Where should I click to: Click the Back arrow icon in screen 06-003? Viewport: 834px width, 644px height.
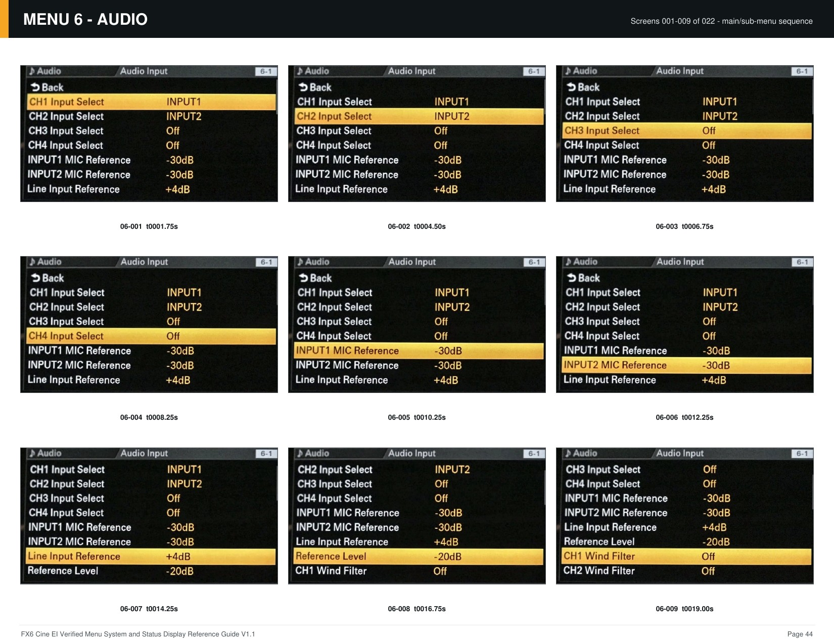571,87
